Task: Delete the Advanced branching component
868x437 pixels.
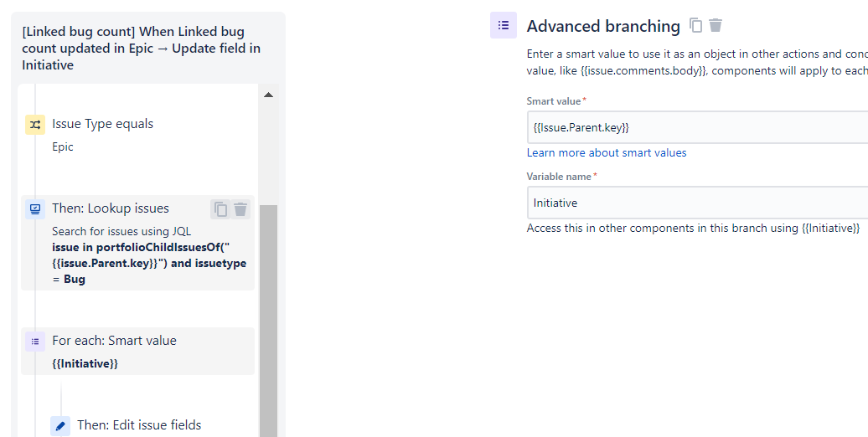Action: pos(716,25)
